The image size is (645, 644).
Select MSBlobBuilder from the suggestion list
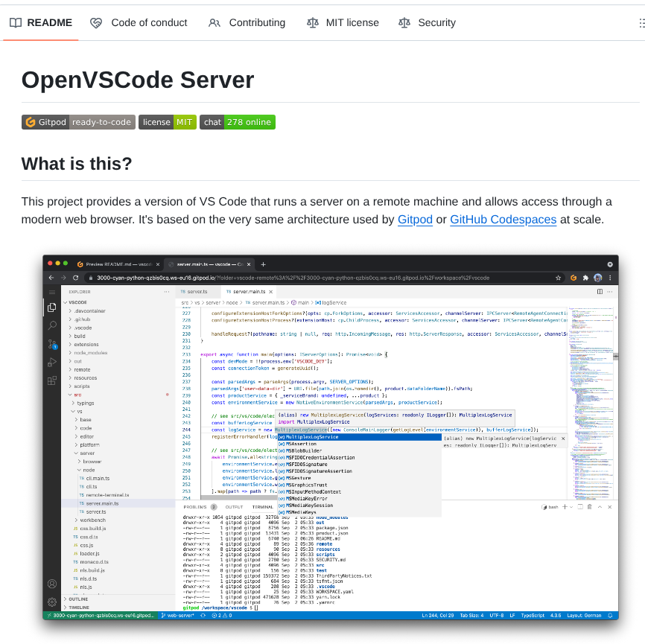coord(302,451)
